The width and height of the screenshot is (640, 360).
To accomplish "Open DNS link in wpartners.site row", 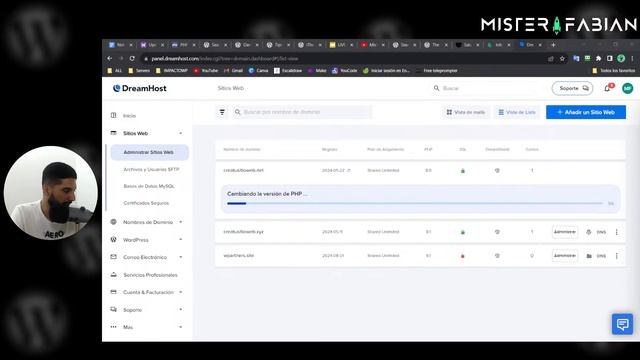I will pyautogui.click(x=601, y=256).
